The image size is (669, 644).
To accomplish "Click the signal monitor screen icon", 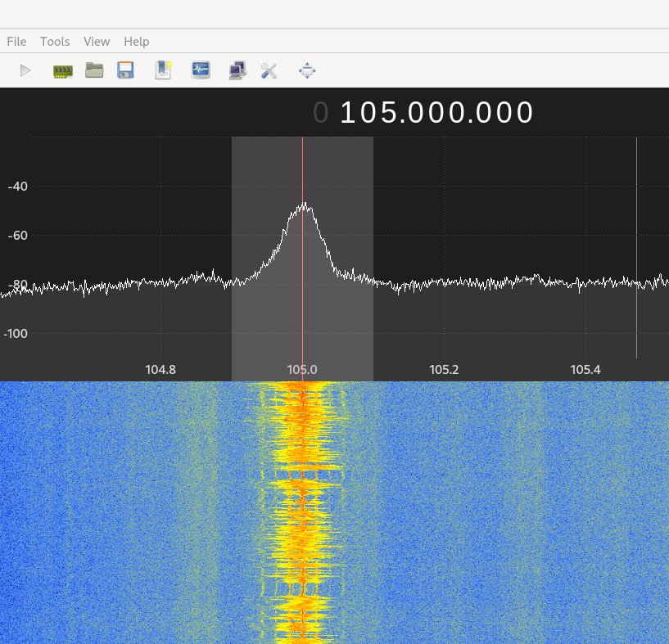I will pos(201,70).
